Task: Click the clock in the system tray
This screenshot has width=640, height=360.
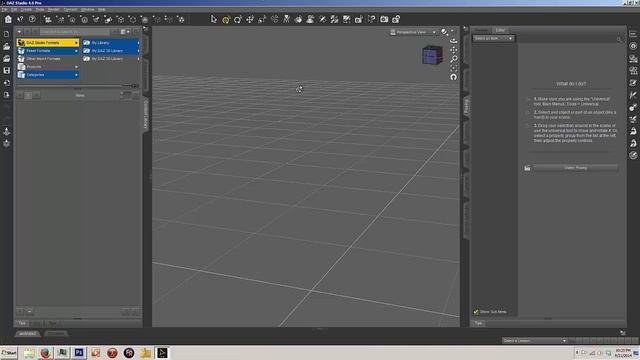Action: pyautogui.click(x=623, y=353)
